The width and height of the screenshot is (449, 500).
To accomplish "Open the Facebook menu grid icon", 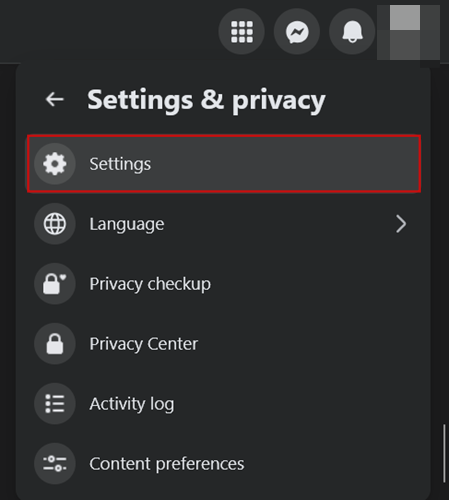I will tap(242, 32).
